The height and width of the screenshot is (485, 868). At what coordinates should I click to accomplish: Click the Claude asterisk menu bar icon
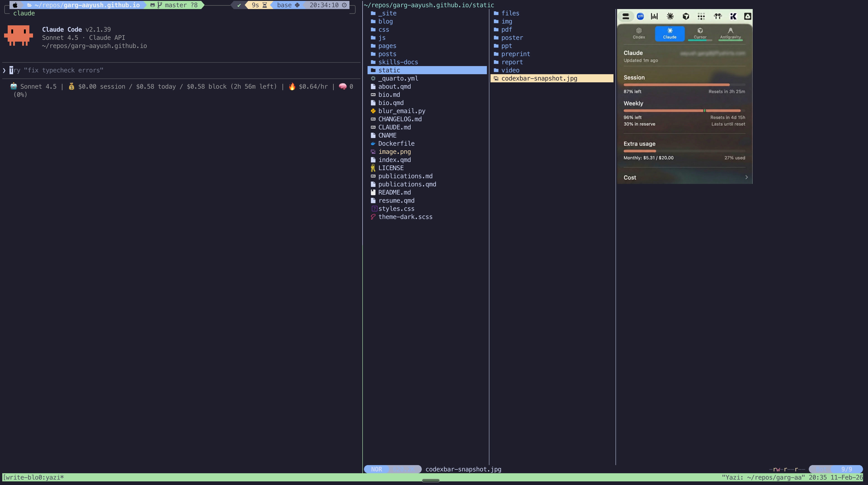pos(670,16)
